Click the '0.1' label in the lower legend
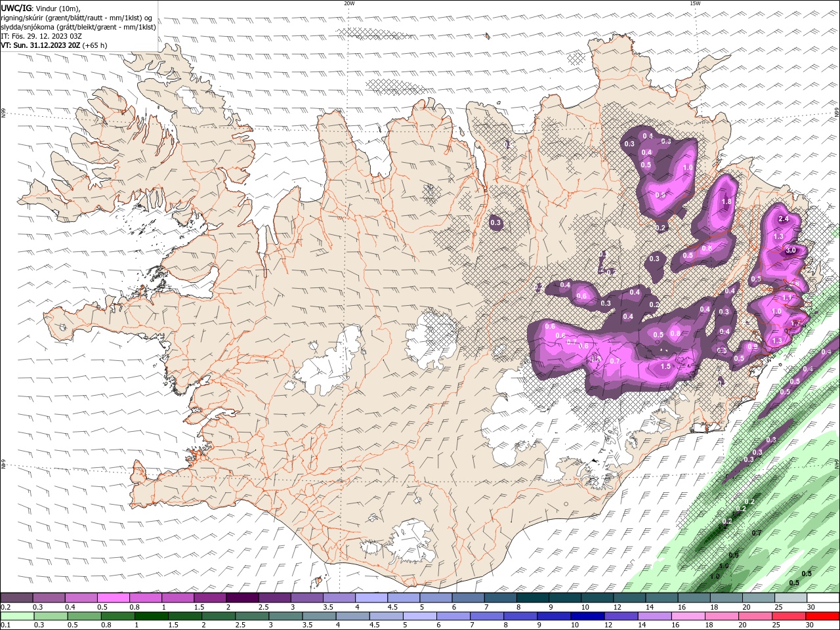840x630 pixels. [x=5, y=625]
